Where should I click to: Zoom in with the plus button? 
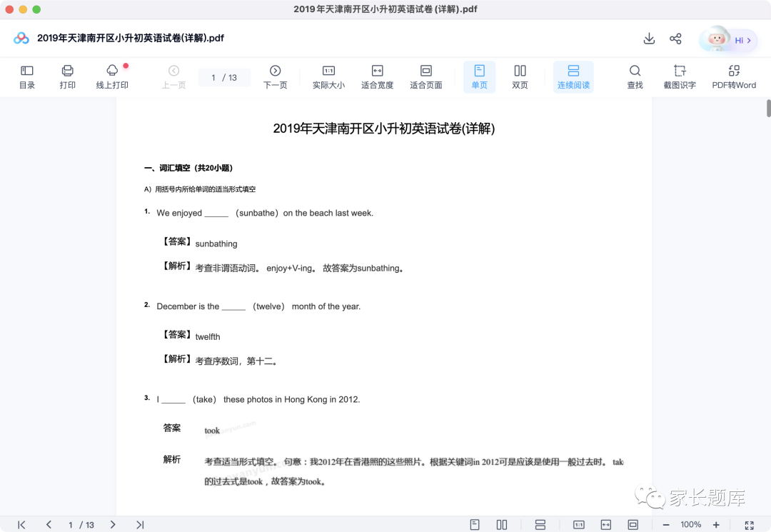[717, 525]
